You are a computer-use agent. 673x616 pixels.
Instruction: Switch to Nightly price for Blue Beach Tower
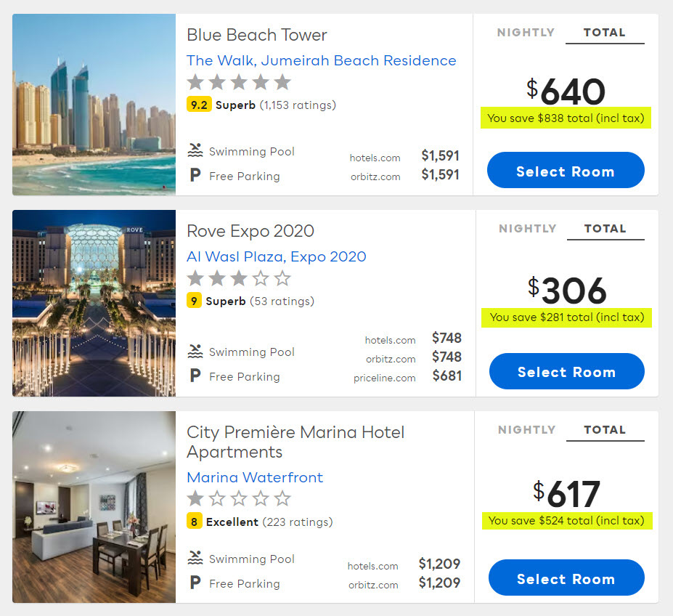[526, 33]
